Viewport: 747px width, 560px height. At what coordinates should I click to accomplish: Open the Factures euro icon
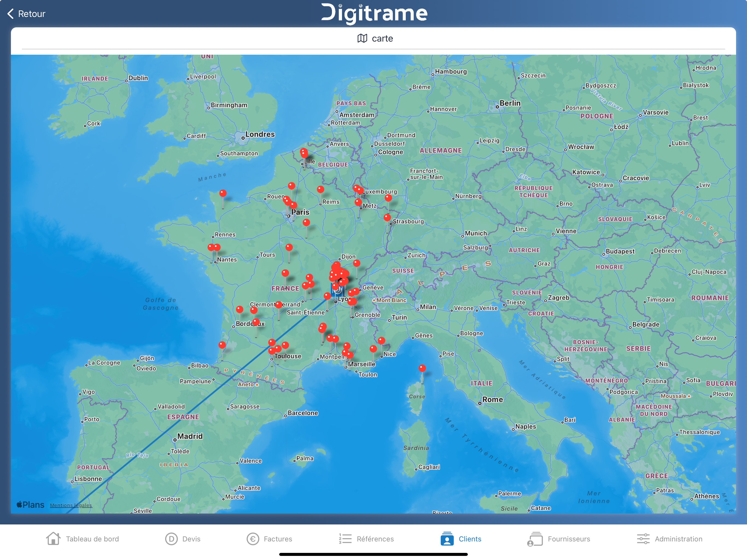point(253,539)
